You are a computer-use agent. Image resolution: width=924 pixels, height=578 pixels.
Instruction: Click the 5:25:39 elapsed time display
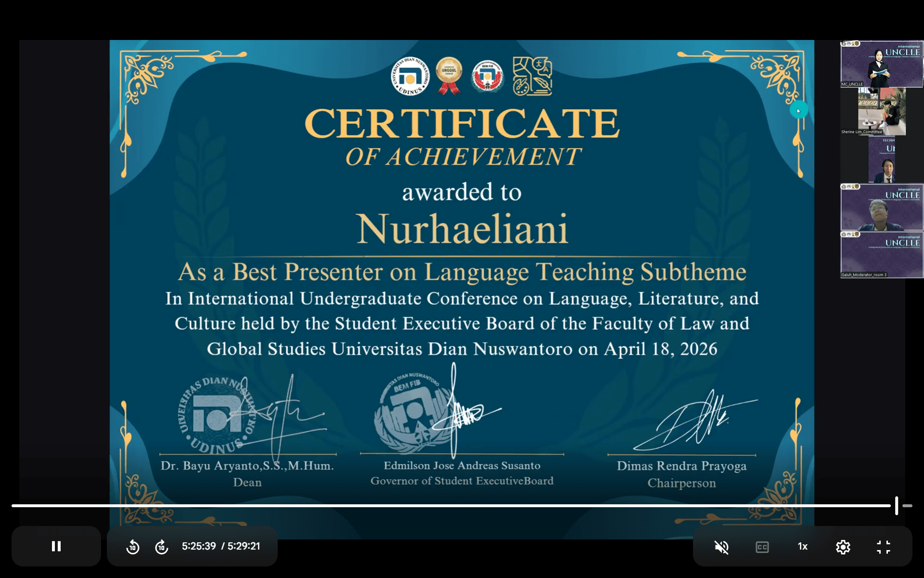[199, 546]
